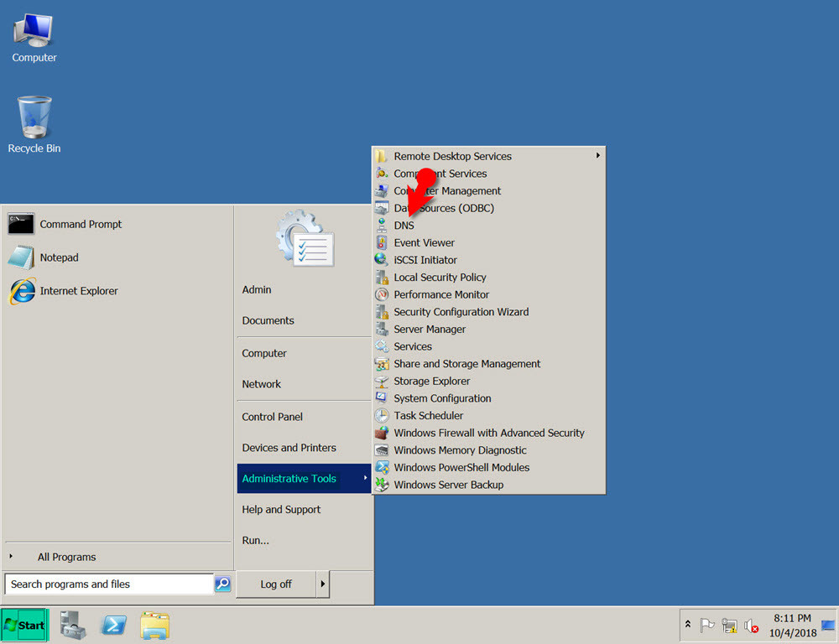Open Windows Explorer from the taskbar

pyautogui.click(x=154, y=626)
